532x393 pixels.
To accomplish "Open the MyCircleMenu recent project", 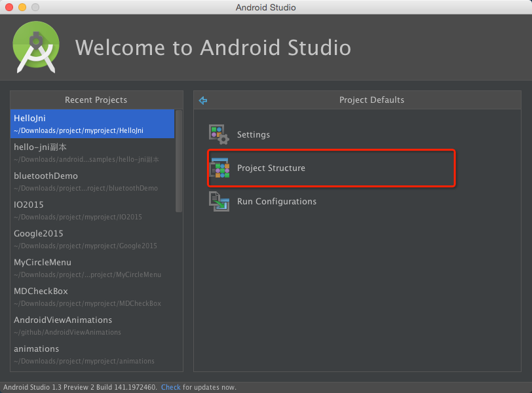I will (x=92, y=268).
